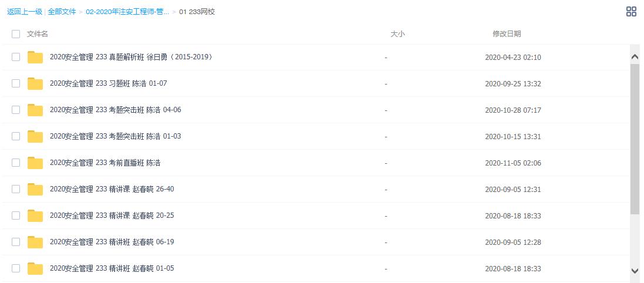Sort by 文件名 column header
The height and width of the screenshot is (283, 644).
[x=38, y=34]
